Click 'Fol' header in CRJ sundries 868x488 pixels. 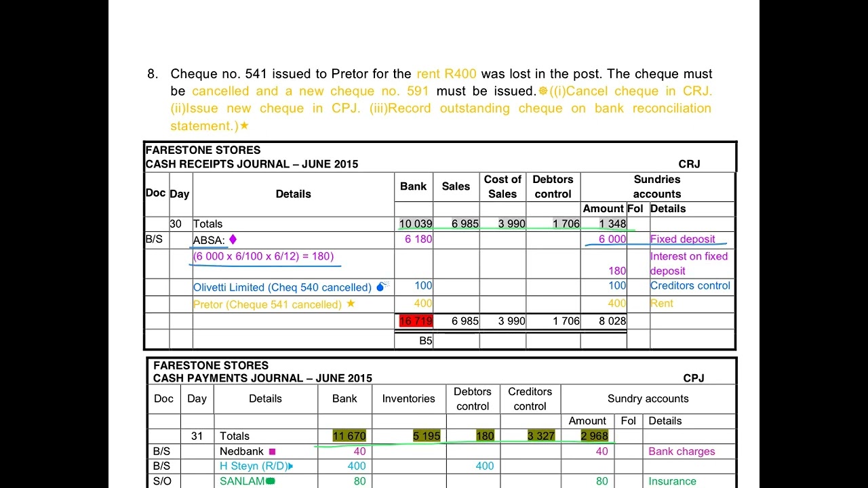tap(635, 209)
